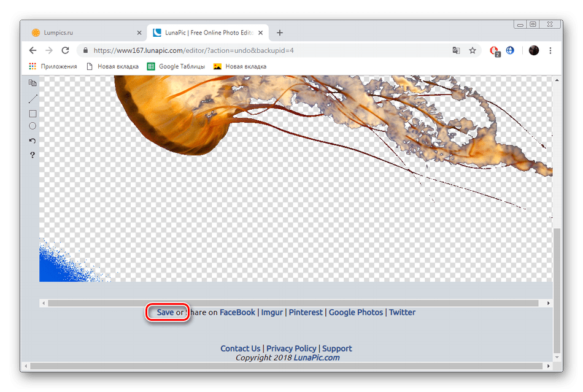Open Приложения apps bookmark

click(x=53, y=66)
